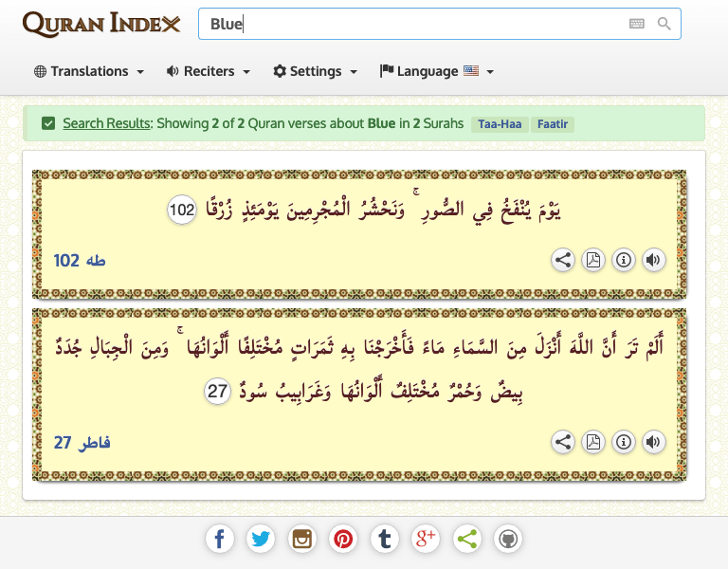Expand the Translations dropdown
The image size is (728, 569).
click(89, 71)
